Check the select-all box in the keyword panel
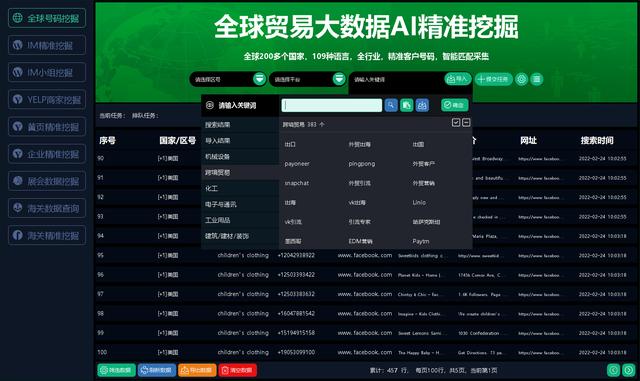Viewport: 640px width, 381px height. tap(456, 122)
